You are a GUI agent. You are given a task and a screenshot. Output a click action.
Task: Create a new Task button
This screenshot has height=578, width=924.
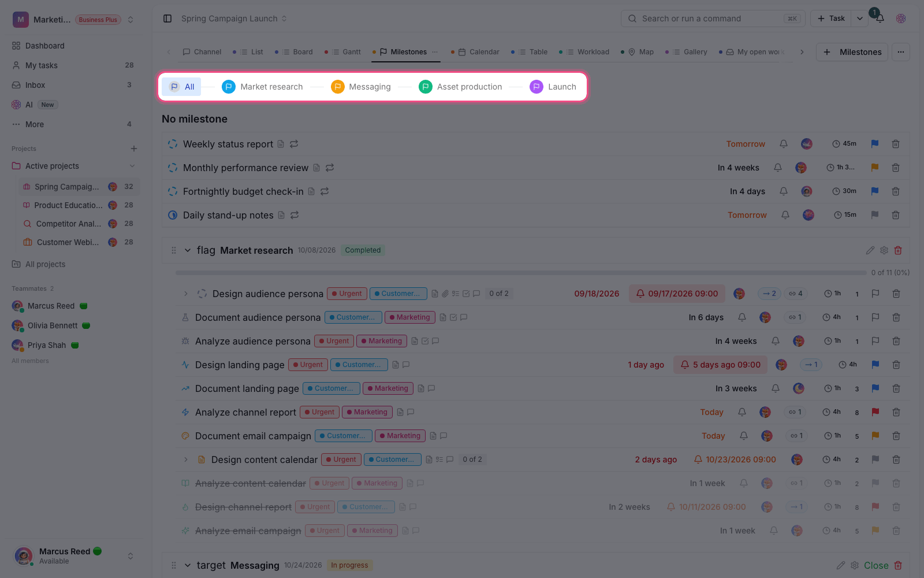pyautogui.click(x=831, y=18)
